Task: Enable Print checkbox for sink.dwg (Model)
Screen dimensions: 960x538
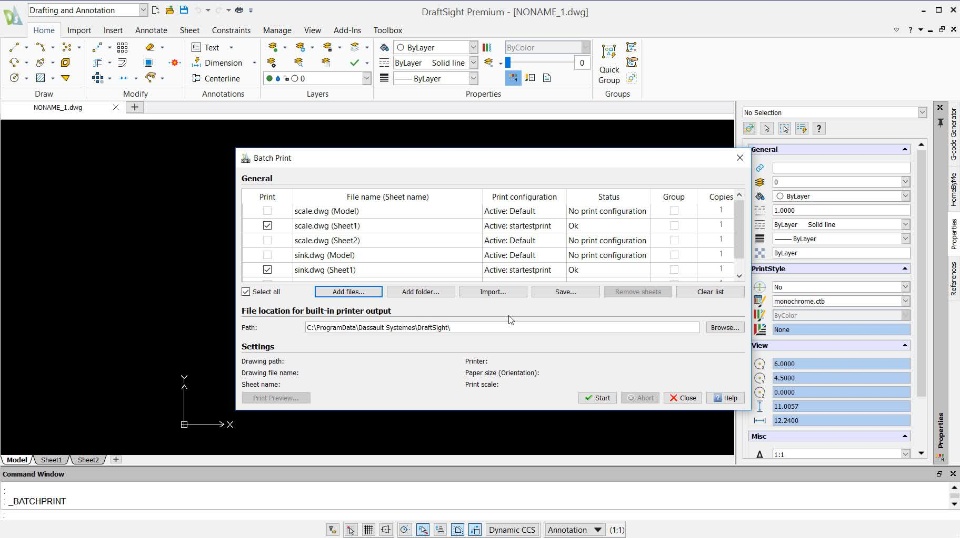Action: (267, 255)
